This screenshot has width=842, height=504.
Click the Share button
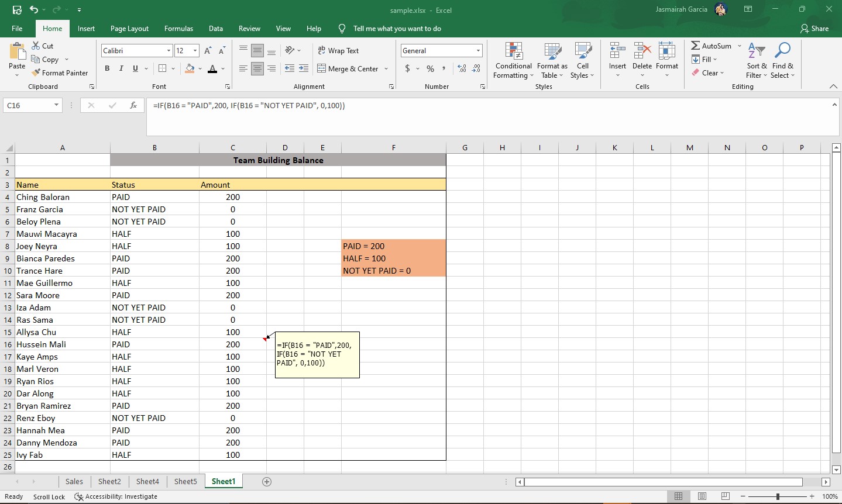(814, 28)
